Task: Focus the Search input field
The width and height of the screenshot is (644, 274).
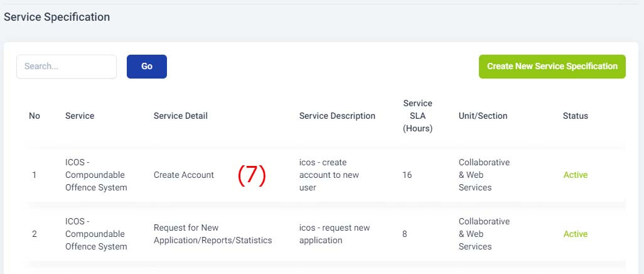Action: point(67,66)
